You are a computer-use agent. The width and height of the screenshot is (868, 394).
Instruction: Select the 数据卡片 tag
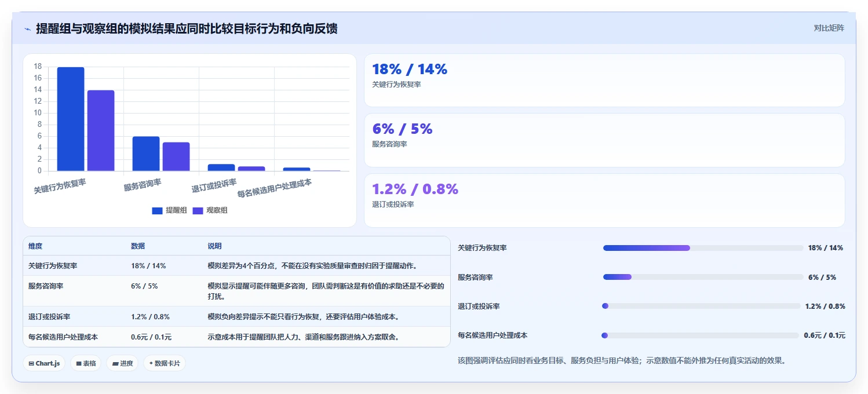(165, 363)
